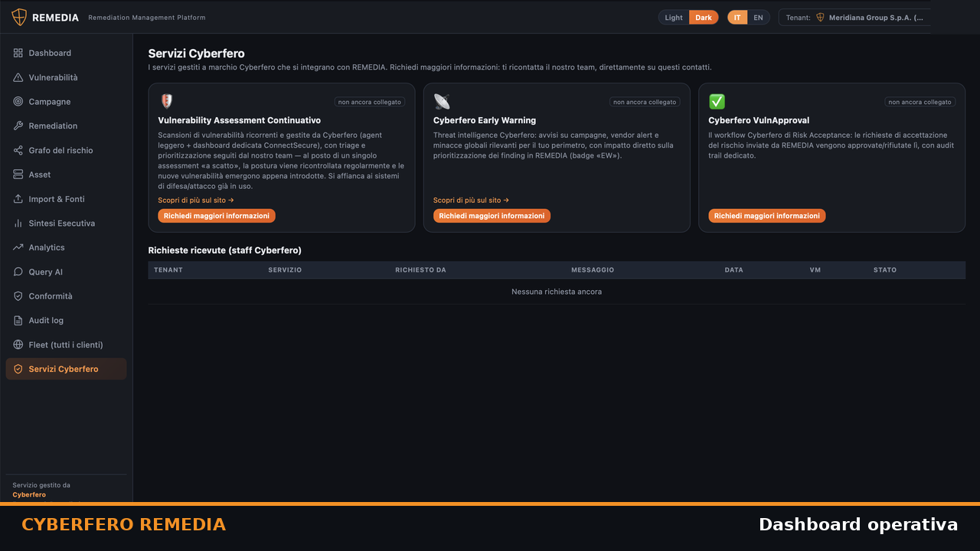Click the Audit log document icon
Image resolution: width=980 pixels, height=551 pixels.
(x=18, y=321)
